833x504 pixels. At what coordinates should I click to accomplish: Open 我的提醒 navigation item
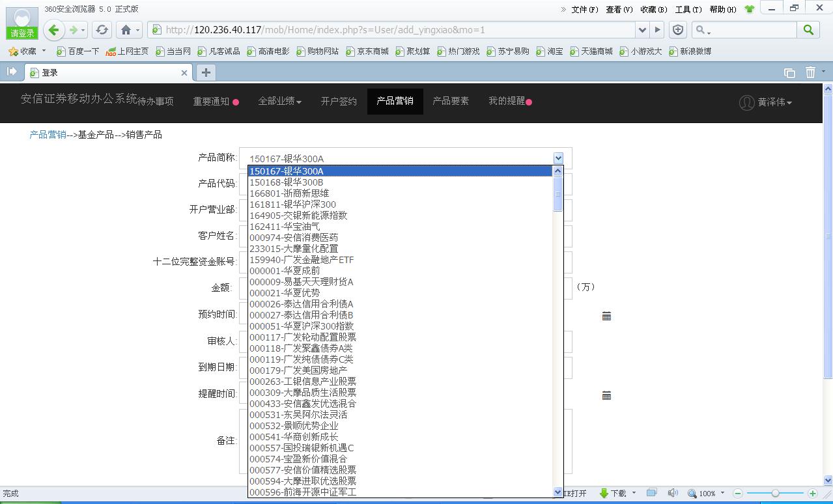510,102
